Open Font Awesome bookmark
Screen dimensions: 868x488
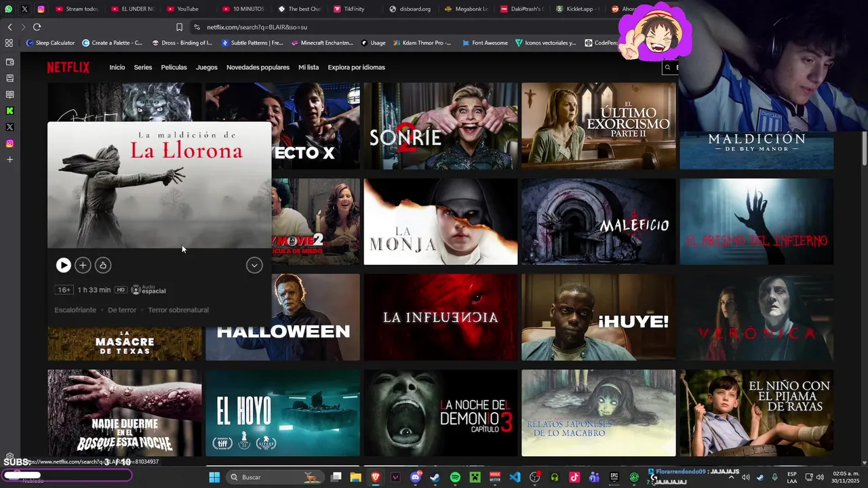coord(485,43)
